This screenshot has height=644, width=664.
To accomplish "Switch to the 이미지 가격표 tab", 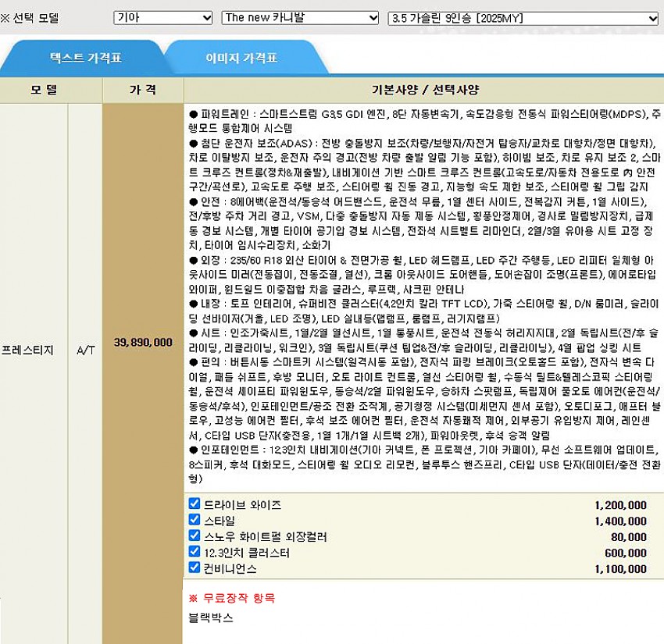I will pos(241,58).
